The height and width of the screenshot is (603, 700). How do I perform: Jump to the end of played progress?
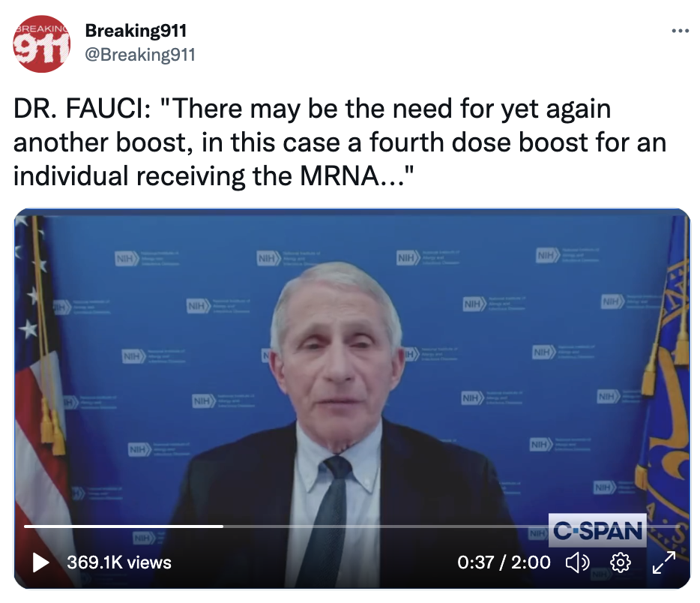click(223, 526)
